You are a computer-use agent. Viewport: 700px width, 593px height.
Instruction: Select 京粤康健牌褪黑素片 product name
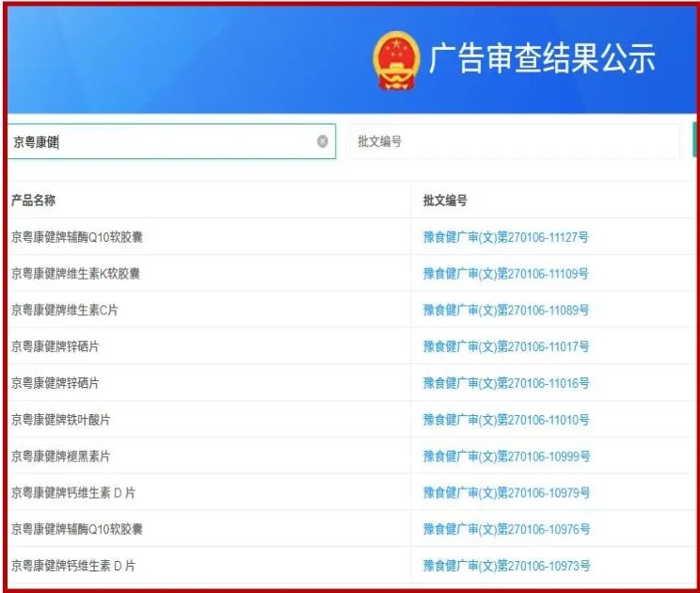[x=61, y=456]
